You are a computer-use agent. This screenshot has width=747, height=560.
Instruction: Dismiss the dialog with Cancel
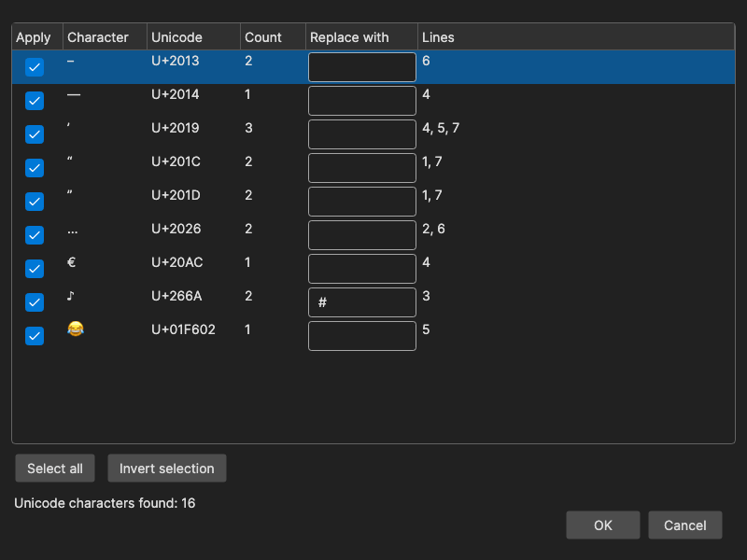tap(685, 525)
